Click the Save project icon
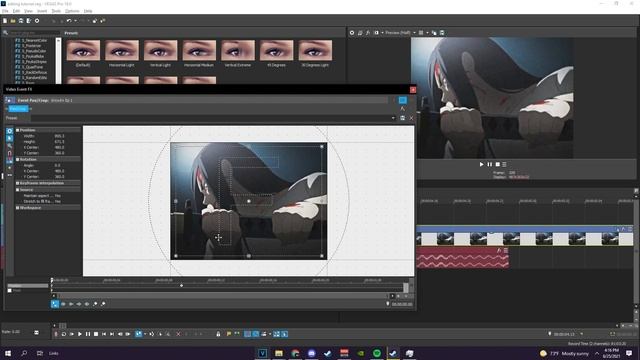 [21, 21]
